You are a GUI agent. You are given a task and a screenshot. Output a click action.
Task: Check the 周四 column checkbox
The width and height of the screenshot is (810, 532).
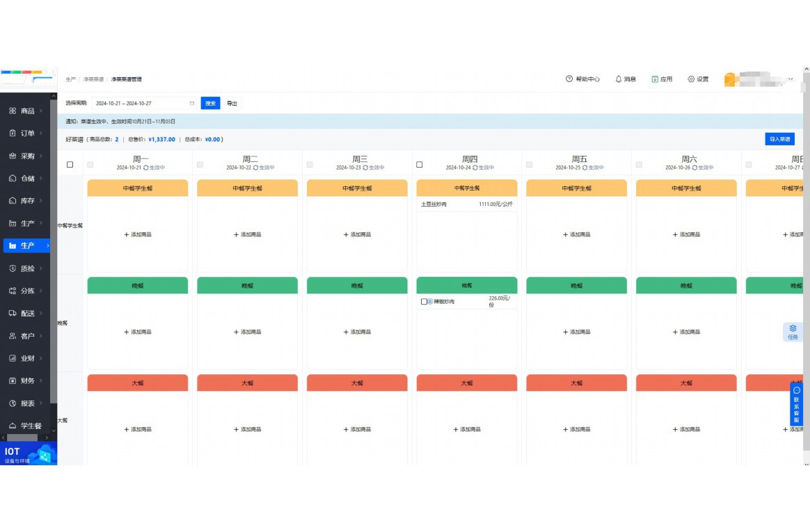(x=419, y=165)
